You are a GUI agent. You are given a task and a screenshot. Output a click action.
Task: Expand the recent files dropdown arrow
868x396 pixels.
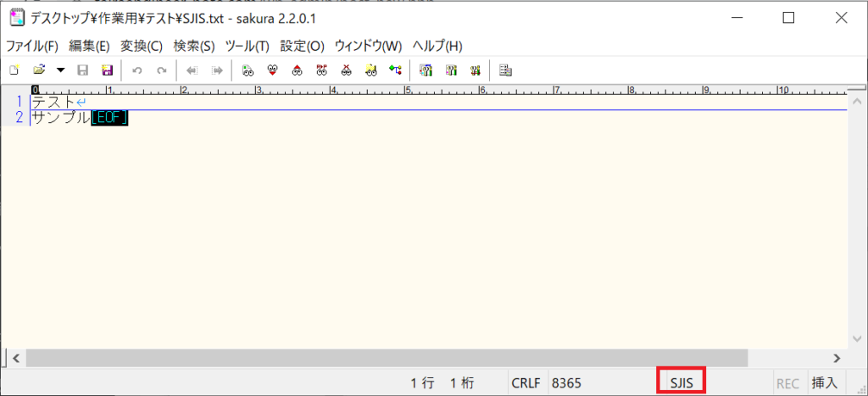point(60,70)
